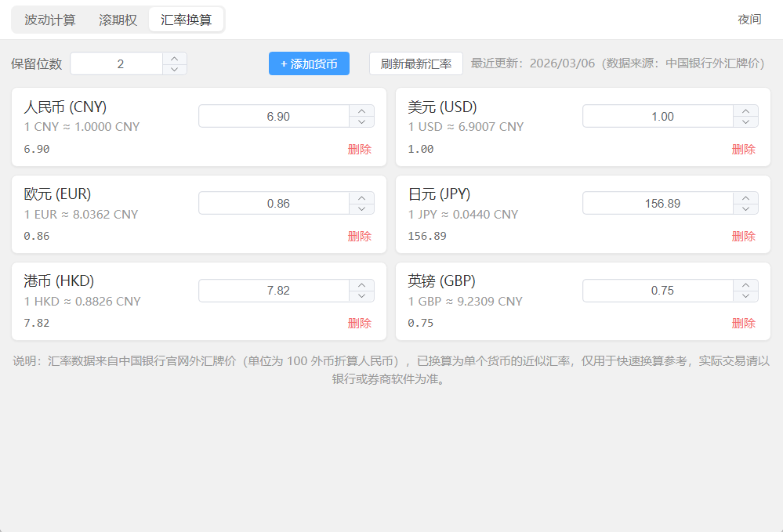Click the 港币 (HKD) amount input field
This screenshot has height=532, width=783.
(274, 291)
